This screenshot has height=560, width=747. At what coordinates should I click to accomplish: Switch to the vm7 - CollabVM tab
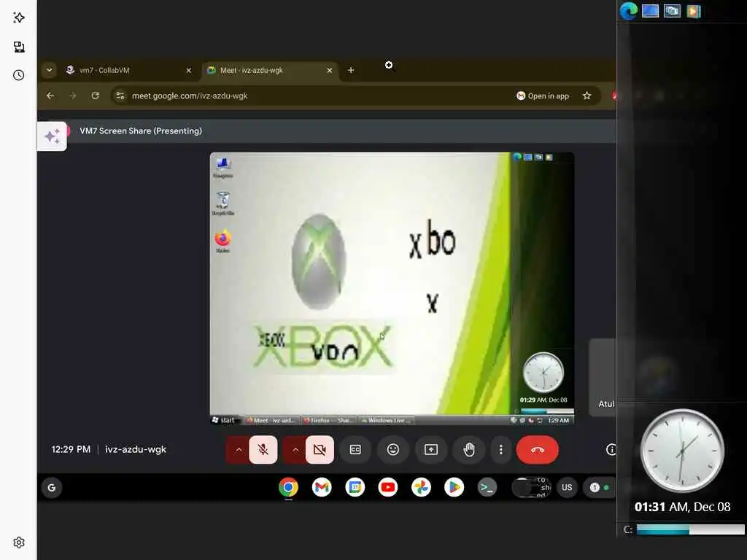[x=123, y=70]
